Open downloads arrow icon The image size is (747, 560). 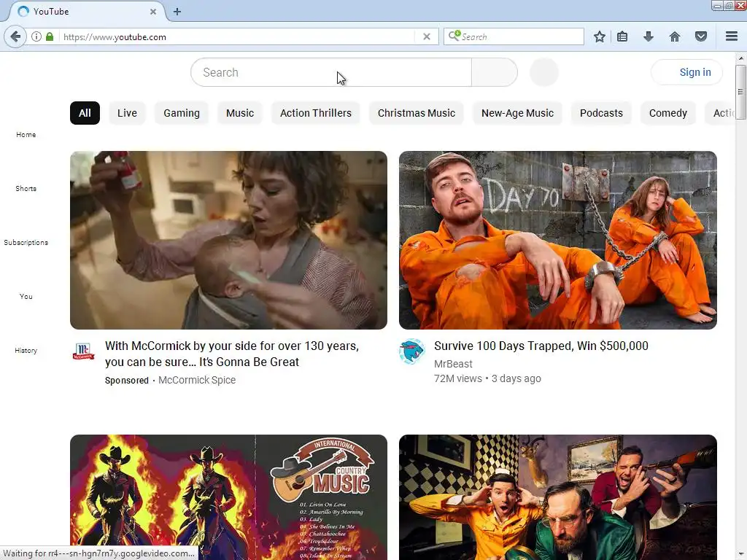(649, 36)
